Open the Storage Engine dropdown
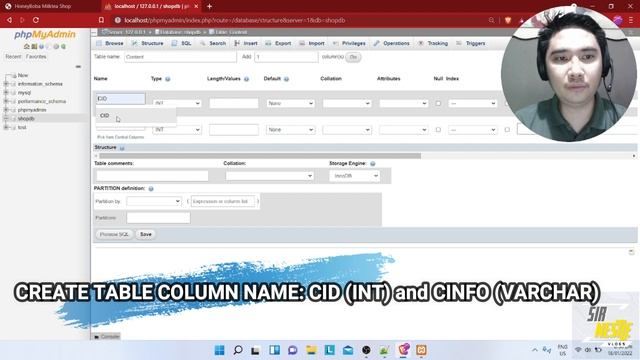This screenshot has height=360, width=640. [355, 176]
